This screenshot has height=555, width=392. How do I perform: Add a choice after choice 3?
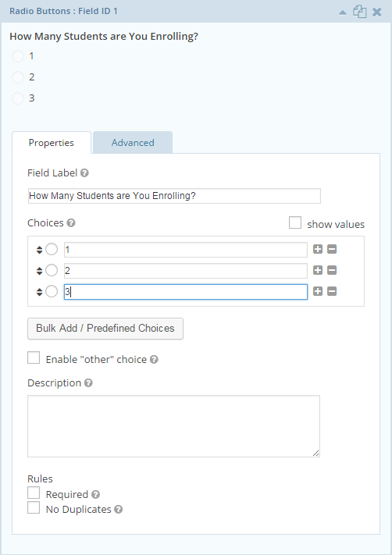[318, 291]
